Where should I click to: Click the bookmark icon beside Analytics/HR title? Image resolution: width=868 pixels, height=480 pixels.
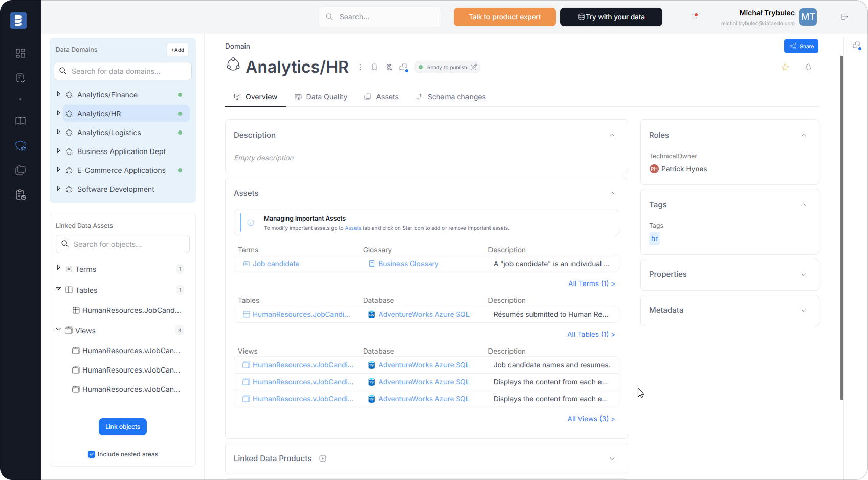pos(374,67)
